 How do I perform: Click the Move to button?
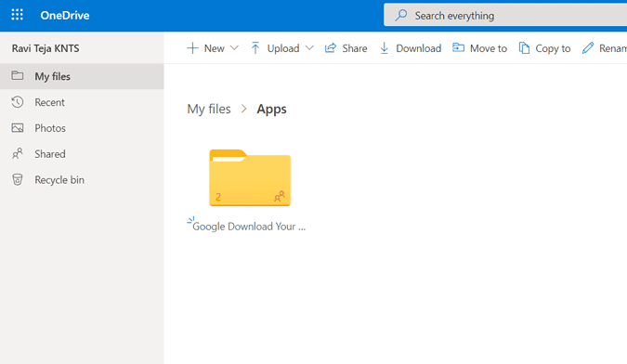479,48
